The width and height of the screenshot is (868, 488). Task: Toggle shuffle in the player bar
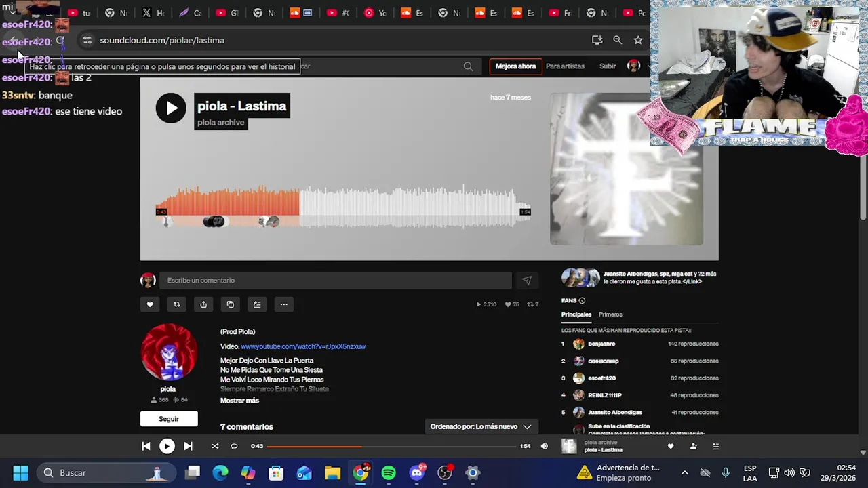215,446
